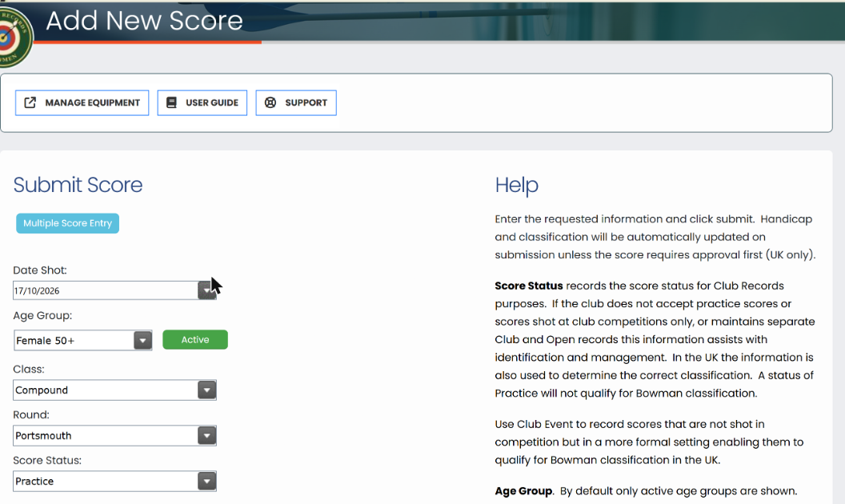Click the Manage Equipment external-link icon
The height and width of the screenshot is (504, 845).
point(30,102)
